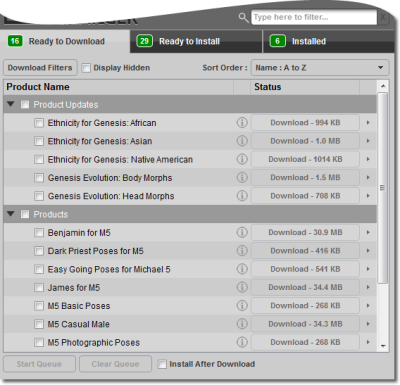Sort by Status column header
400x385 pixels.
click(305, 87)
